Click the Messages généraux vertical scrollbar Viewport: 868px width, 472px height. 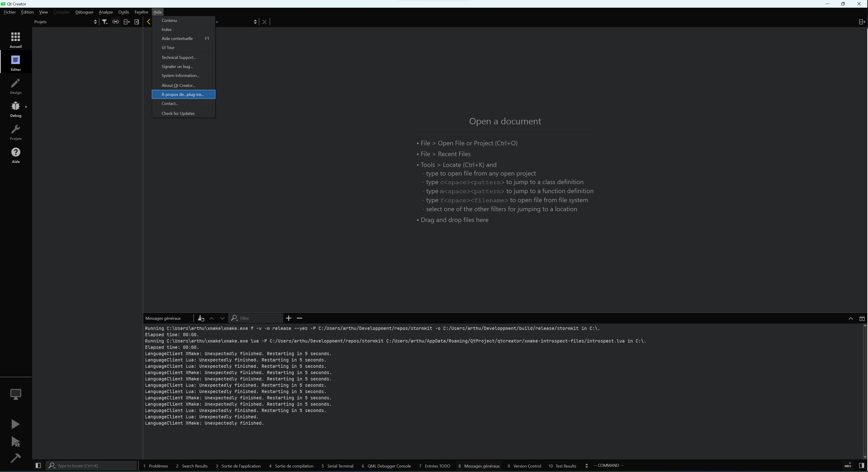(865, 391)
